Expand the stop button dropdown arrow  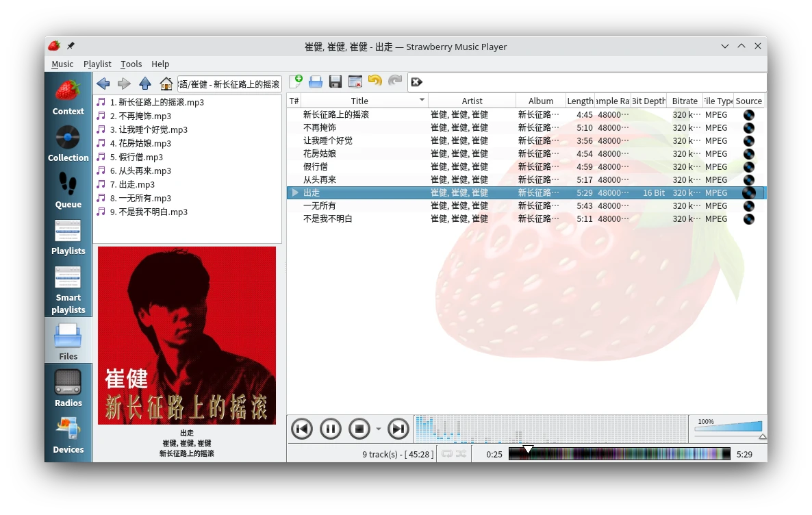(378, 429)
